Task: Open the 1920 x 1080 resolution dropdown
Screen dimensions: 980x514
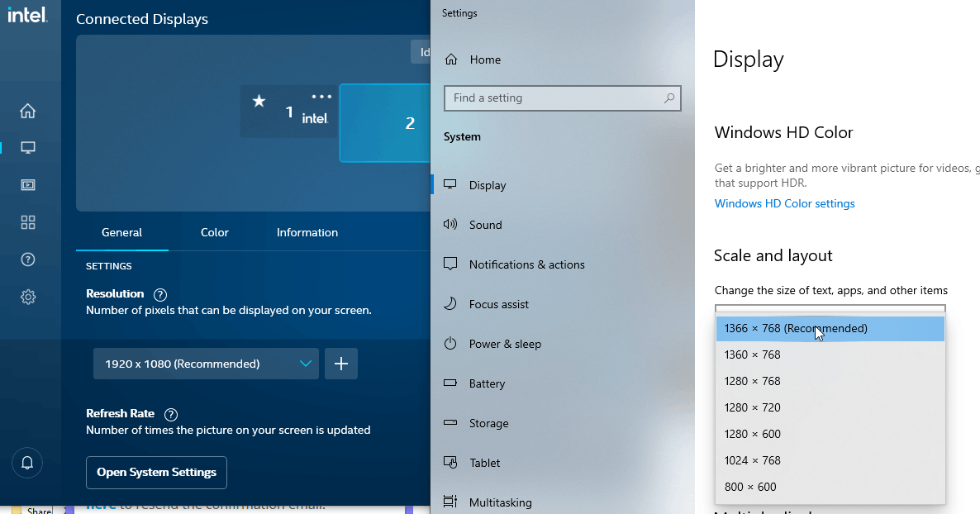Action: pyautogui.click(x=205, y=363)
